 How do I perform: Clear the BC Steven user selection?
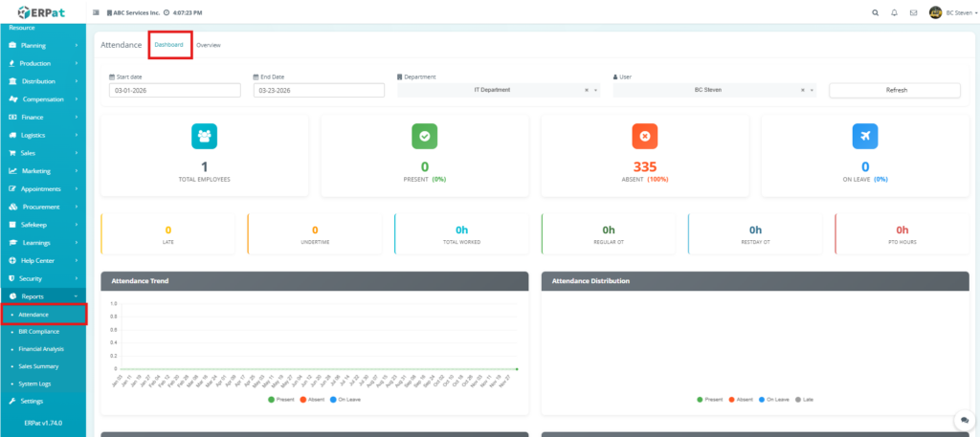point(802,90)
